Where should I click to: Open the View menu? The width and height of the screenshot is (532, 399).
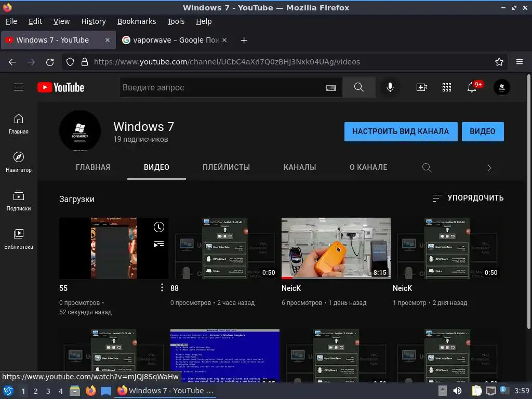coord(61,21)
